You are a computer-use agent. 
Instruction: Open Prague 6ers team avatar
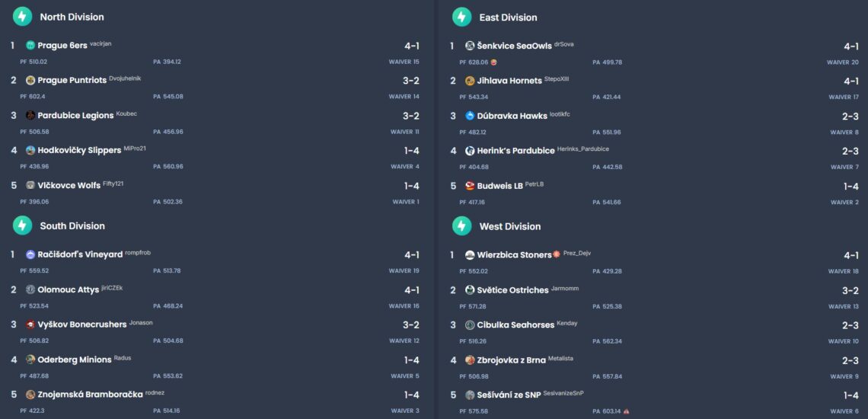click(30, 46)
